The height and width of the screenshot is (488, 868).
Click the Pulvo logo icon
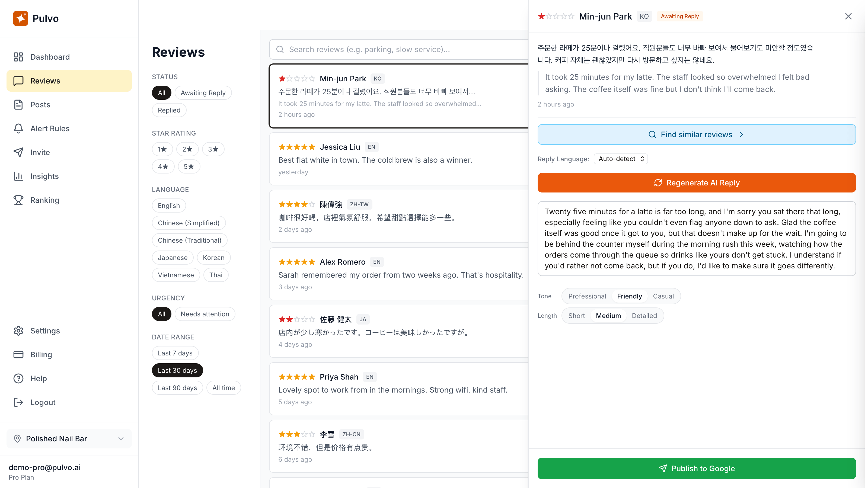(x=21, y=18)
